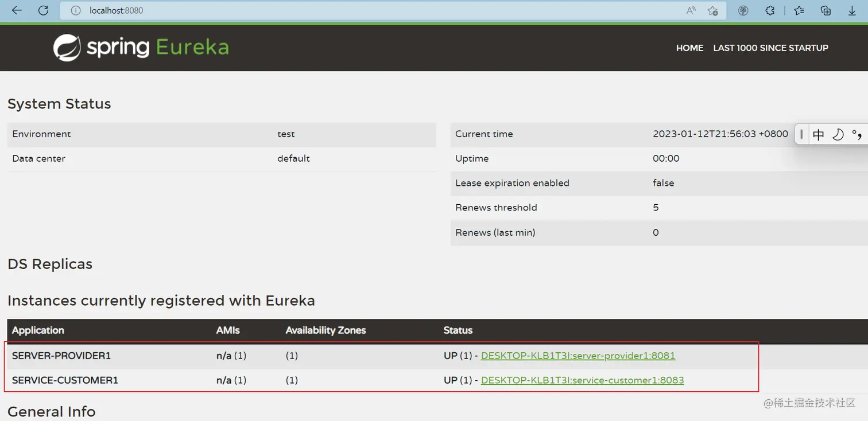Open the Downloads arrow icon
Screen dimensions: 868x421
(x=852, y=10)
